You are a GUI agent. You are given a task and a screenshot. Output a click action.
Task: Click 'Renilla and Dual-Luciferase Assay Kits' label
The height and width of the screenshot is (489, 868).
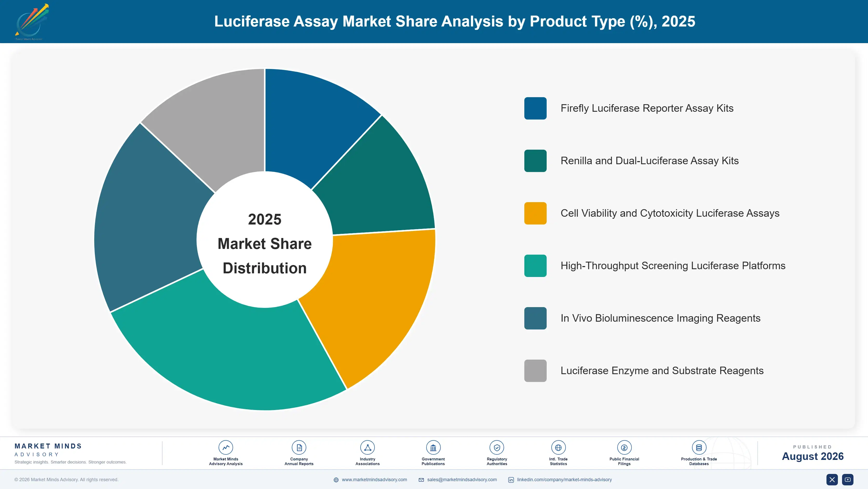(650, 161)
